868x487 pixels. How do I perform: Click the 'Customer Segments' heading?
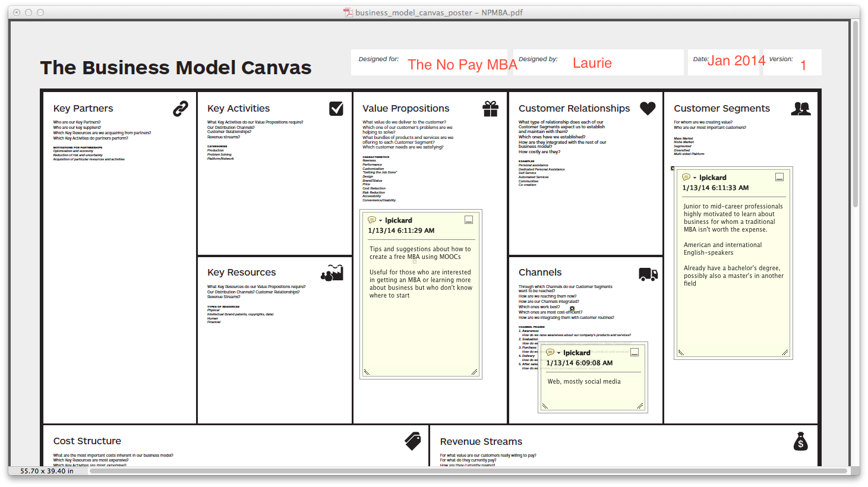(x=722, y=108)
